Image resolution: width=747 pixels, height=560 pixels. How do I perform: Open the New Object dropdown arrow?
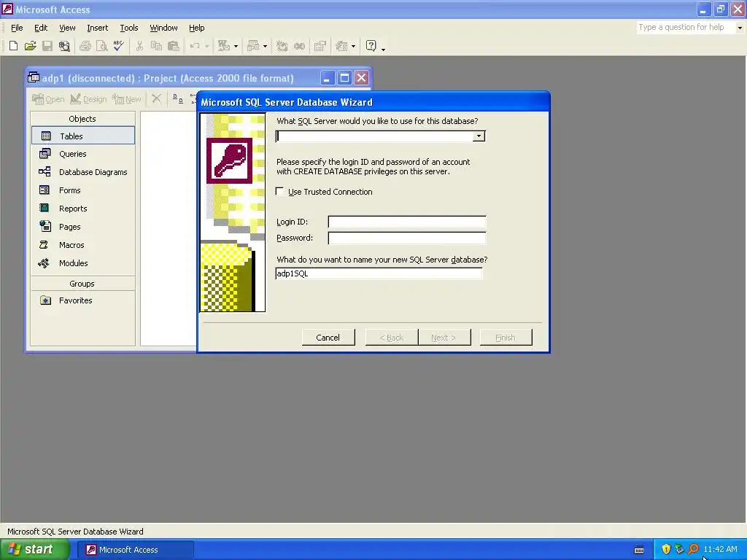tap(353, 46)
